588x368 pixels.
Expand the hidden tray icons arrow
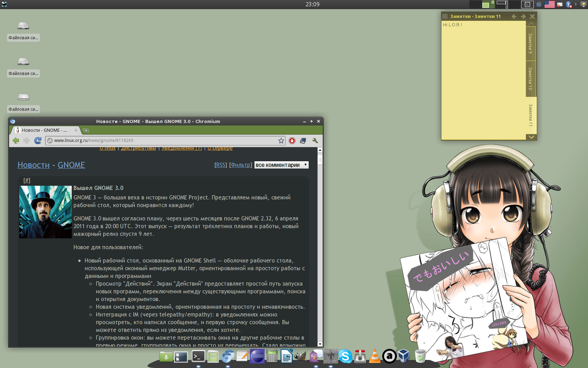pyautogui.click(x=576, y=4)
